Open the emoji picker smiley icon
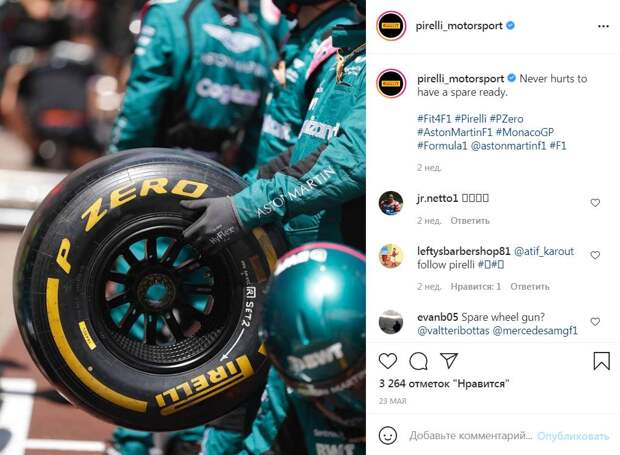Image resolution: width=620 pixels, height=455 pixels. [x=388, y=435]
